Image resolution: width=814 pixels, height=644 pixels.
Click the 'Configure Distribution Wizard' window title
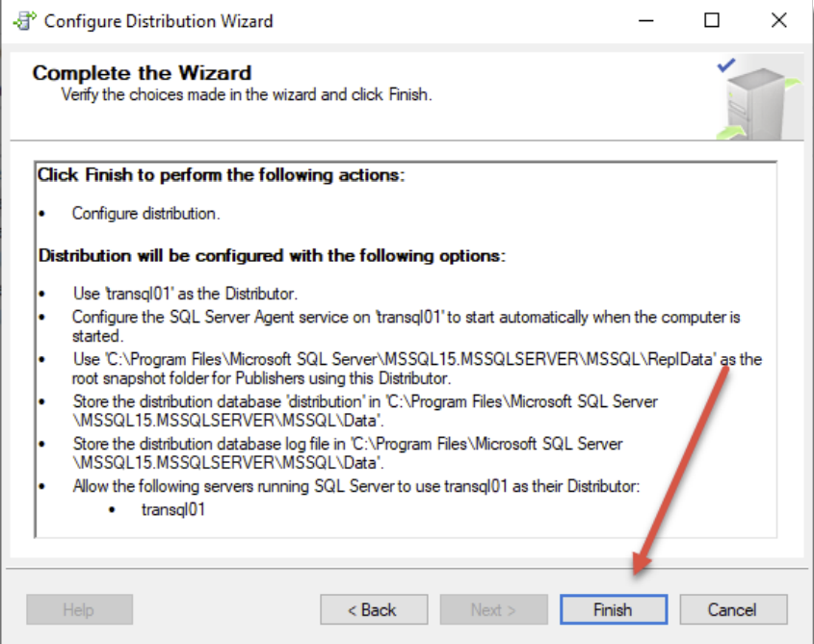158,21
